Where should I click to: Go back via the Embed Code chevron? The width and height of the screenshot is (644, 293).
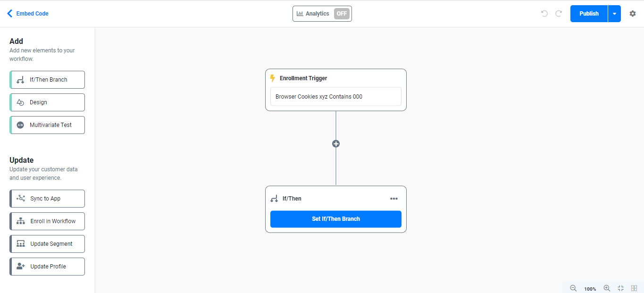[10, 14]
